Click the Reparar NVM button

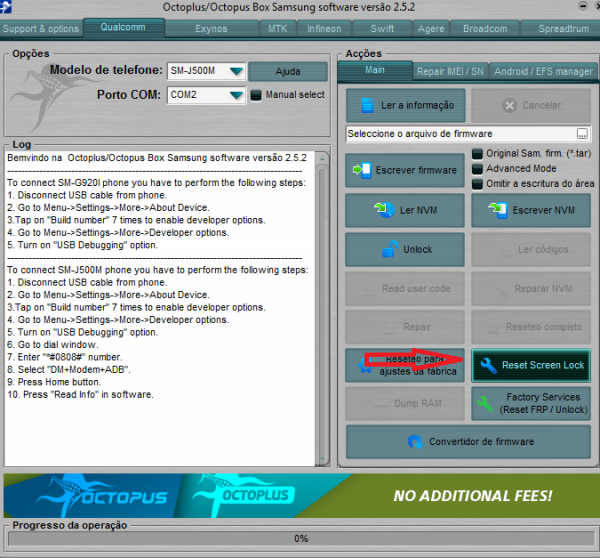[x=531, y=289]
